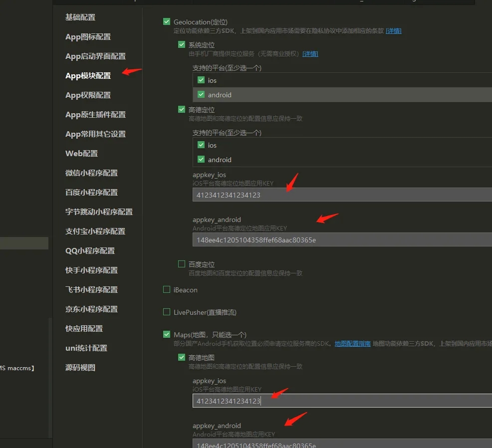Edit 高德定位 appkey_android field
This screenshot has width=492, height=448.
point(342,239)
